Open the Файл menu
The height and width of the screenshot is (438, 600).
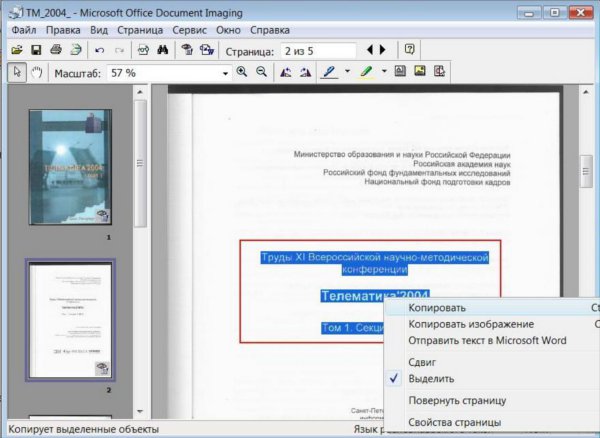pos(24,30)
